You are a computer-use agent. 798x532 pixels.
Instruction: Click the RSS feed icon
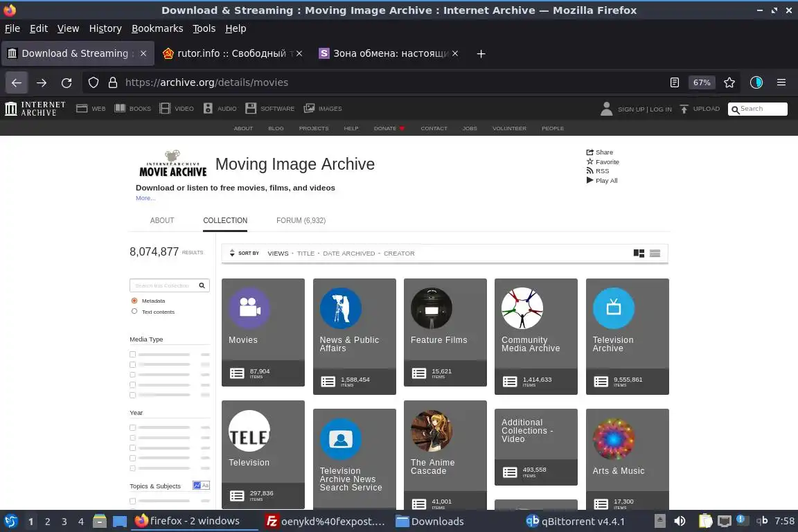(x=590, y=171)
